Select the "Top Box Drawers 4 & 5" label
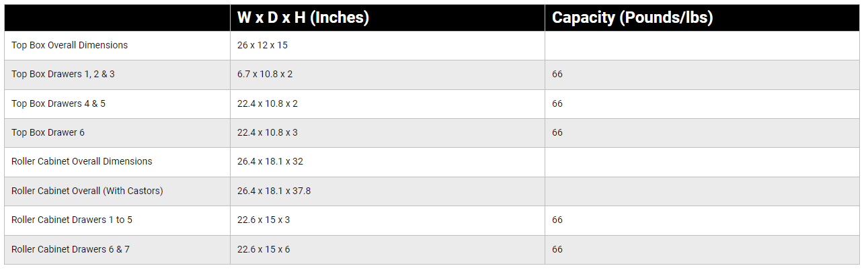868x270 pixels. point(58,103)
